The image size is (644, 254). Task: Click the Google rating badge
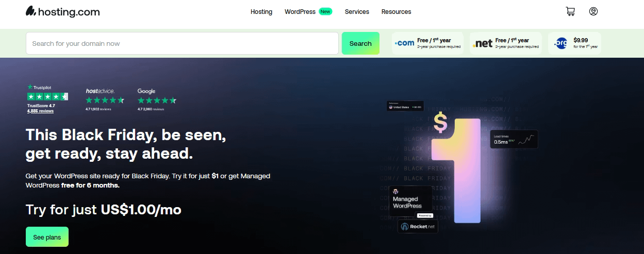point(157,100)
